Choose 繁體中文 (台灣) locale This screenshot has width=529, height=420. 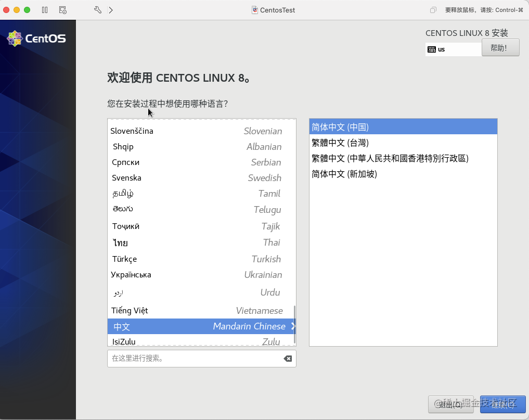pos(403,143)
